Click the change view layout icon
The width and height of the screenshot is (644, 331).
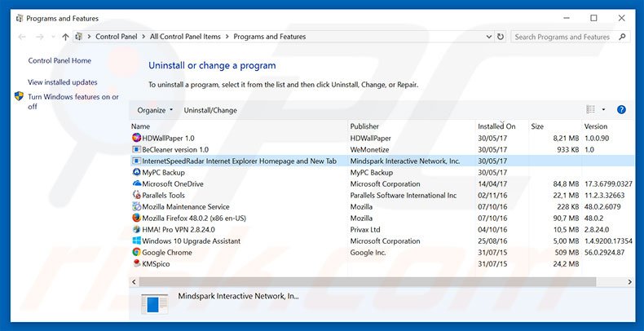pos(591,110)
